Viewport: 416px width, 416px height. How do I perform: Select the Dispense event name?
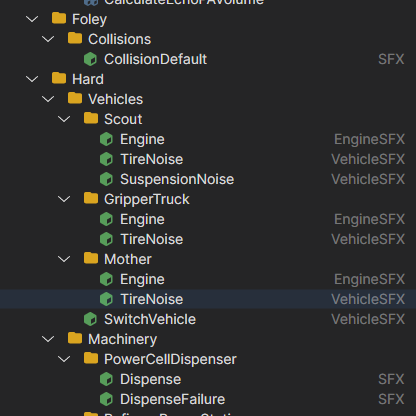click(150, 379)
